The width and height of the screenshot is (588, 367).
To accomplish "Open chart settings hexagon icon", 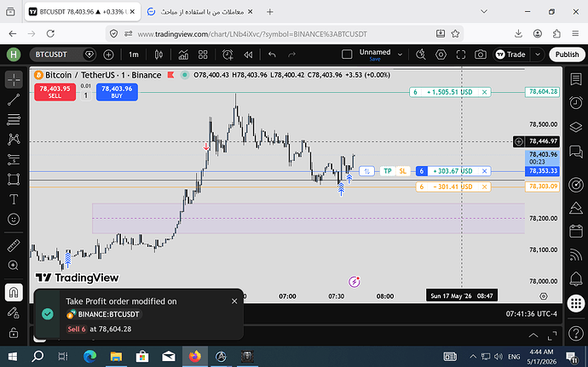I will pos(441,54).
